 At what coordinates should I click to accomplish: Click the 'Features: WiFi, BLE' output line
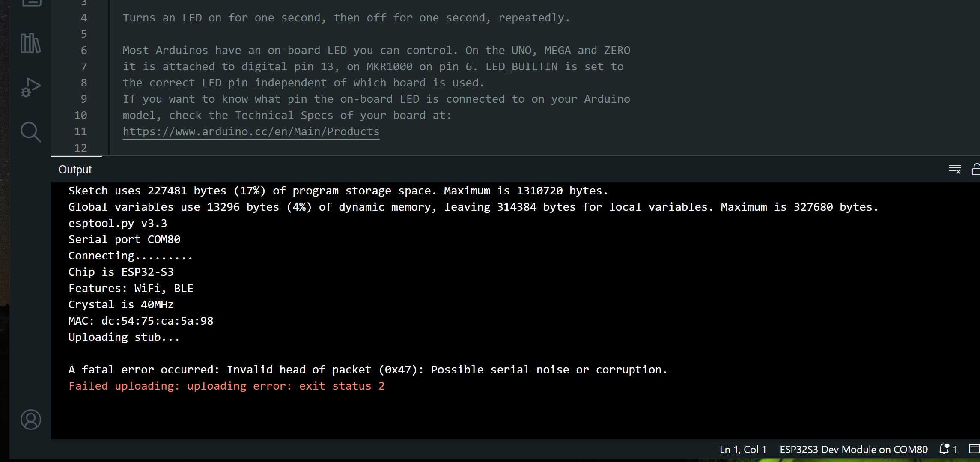[131, 288]
